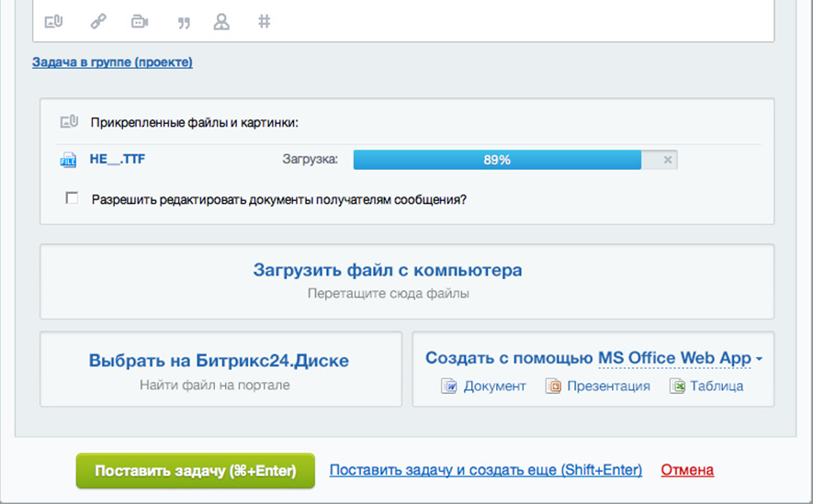The height and width of the screenshot is (504, 813).
Task: Click the file icon next to HE__.TTF
Action: point(68,160)
